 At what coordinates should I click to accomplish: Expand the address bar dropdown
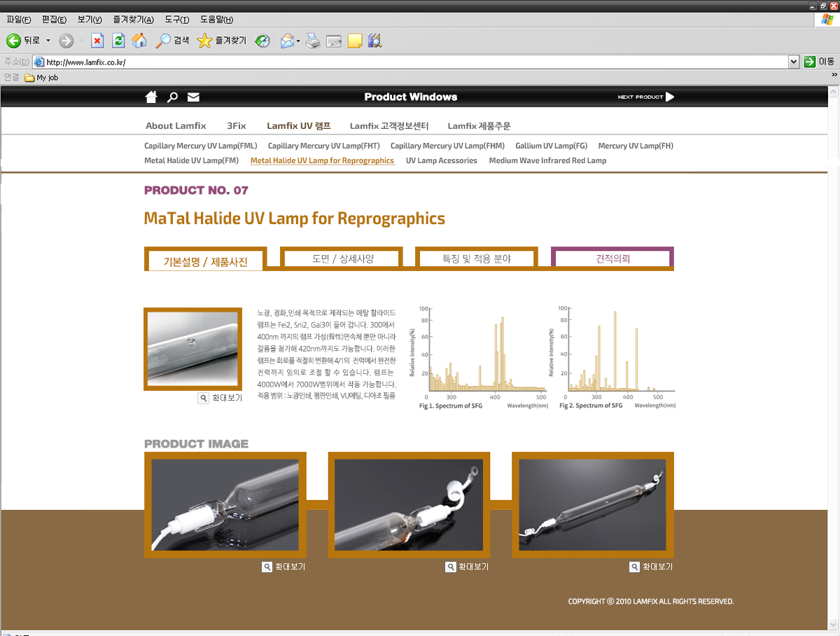pyautogui.click(x=793, y=62)
